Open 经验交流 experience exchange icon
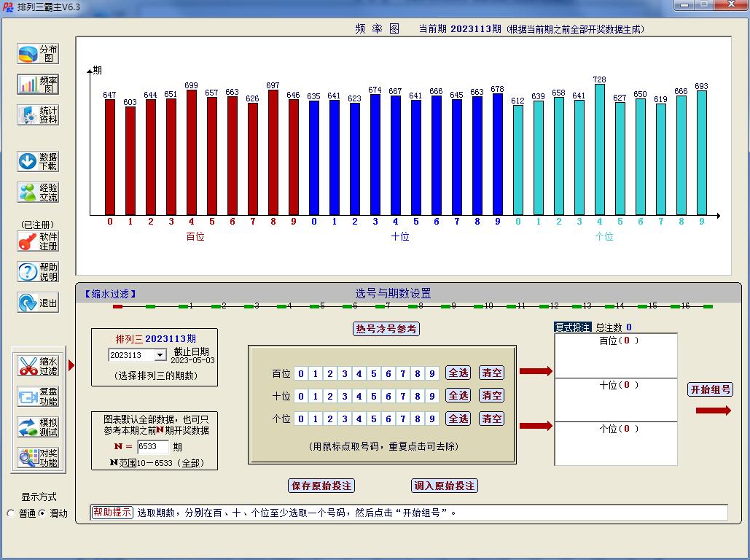This screenshot has width=750, height=560. pyautogui.click(x=38, y=192)
